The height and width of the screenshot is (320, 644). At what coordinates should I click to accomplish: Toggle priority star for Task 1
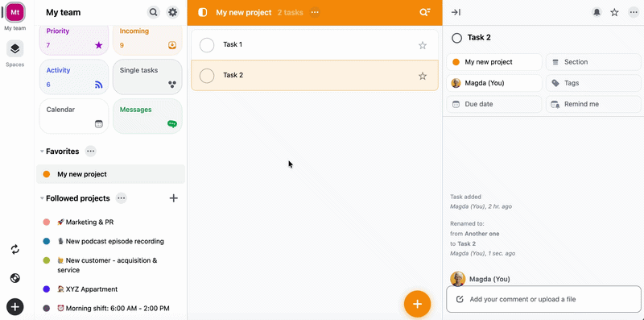tap(423, 45)
